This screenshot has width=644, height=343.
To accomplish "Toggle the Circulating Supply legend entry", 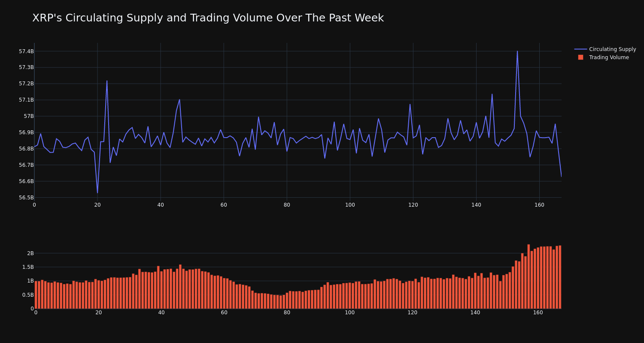I will click(605, 49).
